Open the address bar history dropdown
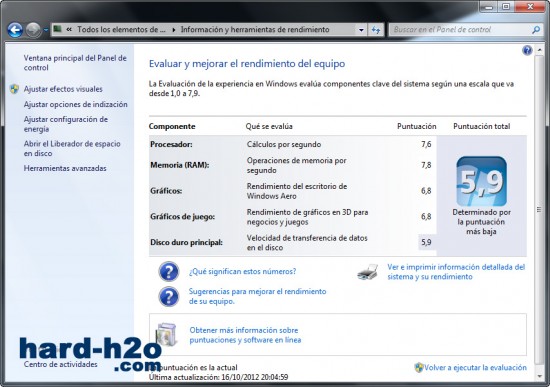The height and width of the screenshot is (387, 550). click(x=361, y=30)
